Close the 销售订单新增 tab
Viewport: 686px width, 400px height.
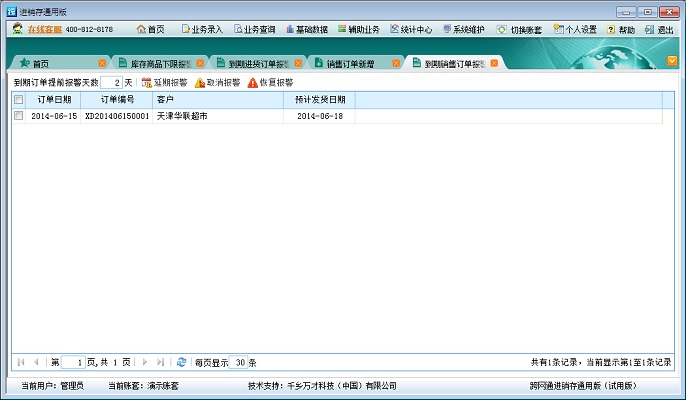[x=396, y=63]
